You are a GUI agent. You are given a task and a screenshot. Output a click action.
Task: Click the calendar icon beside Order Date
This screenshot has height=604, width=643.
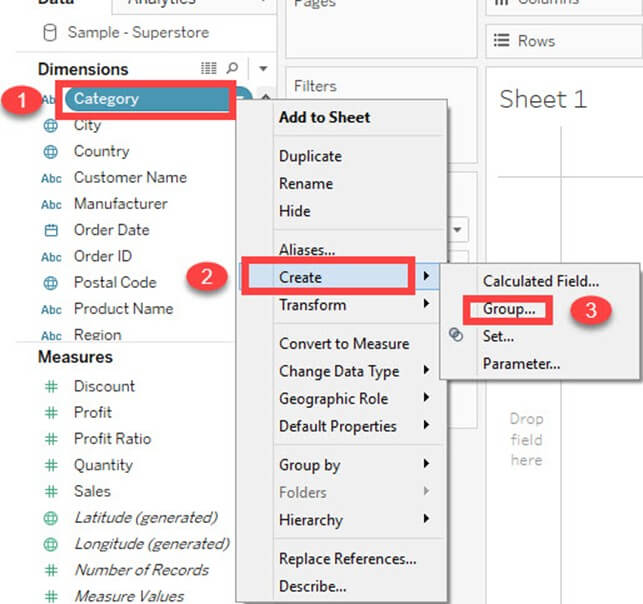click(50, 230)
